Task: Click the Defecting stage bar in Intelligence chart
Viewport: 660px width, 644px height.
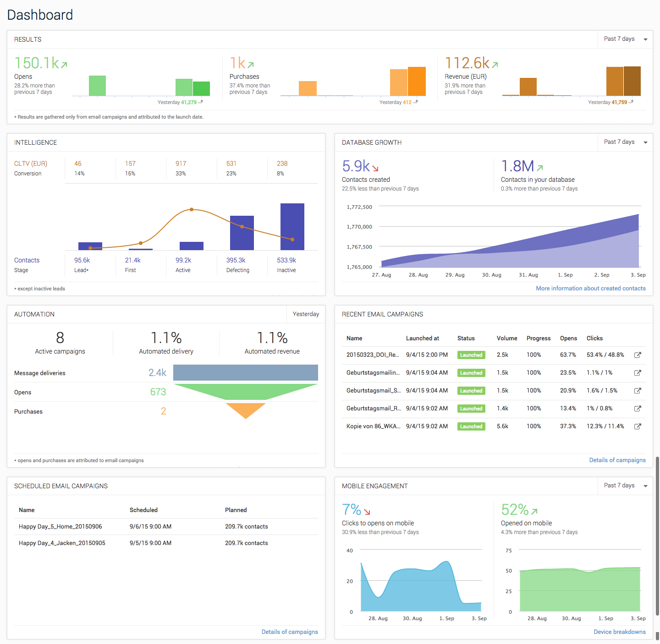Action: click(x=242, y=233)
